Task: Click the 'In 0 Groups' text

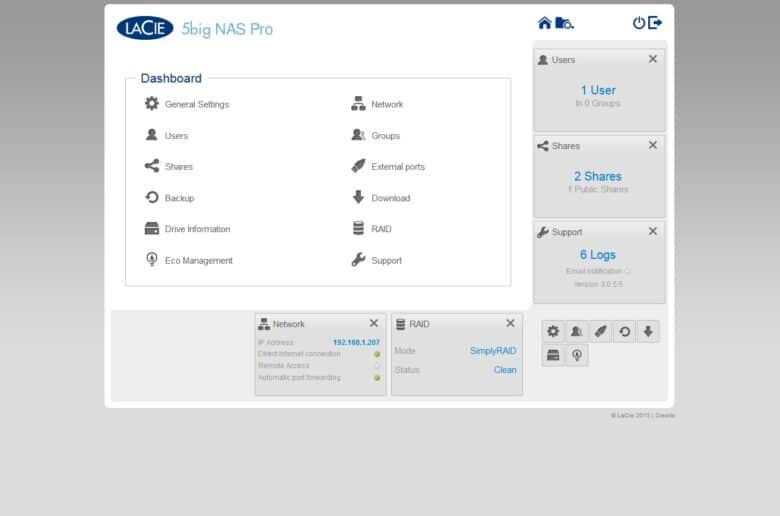Action: click(x=598, y=103)
